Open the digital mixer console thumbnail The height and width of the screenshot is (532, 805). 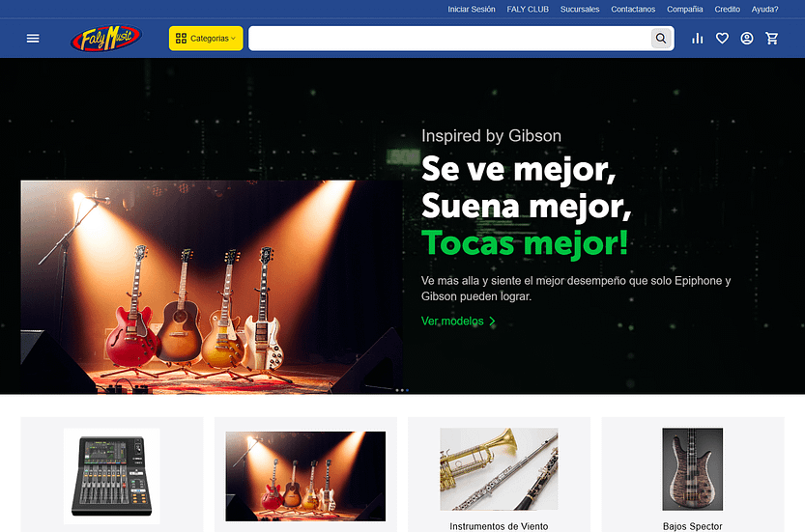(x=111, y=476)
